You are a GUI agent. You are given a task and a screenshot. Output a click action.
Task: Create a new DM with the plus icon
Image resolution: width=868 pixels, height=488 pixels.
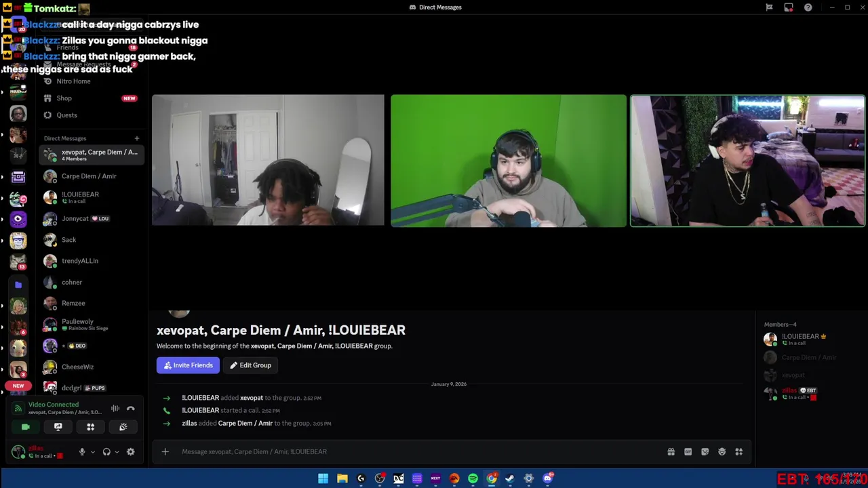tap(136, 138)
